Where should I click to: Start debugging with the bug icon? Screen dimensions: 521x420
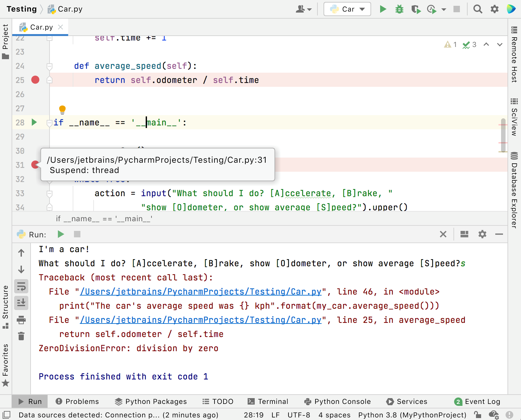point(399,9)
